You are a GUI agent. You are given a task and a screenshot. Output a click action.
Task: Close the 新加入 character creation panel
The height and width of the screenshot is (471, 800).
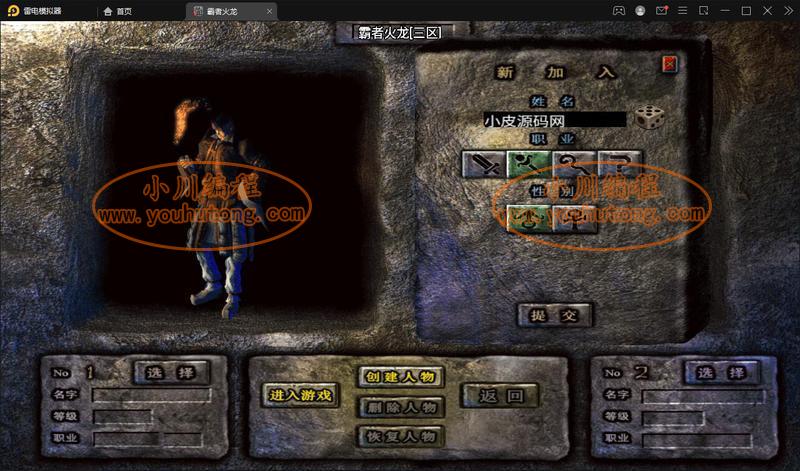(x=669, y=64)
